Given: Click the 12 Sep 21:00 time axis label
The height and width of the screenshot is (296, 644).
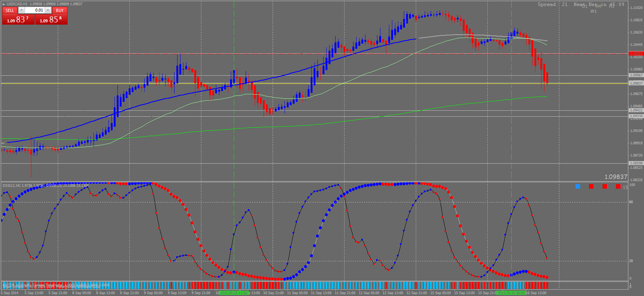Looking at the screenshot, I should (x=417, y=293).
